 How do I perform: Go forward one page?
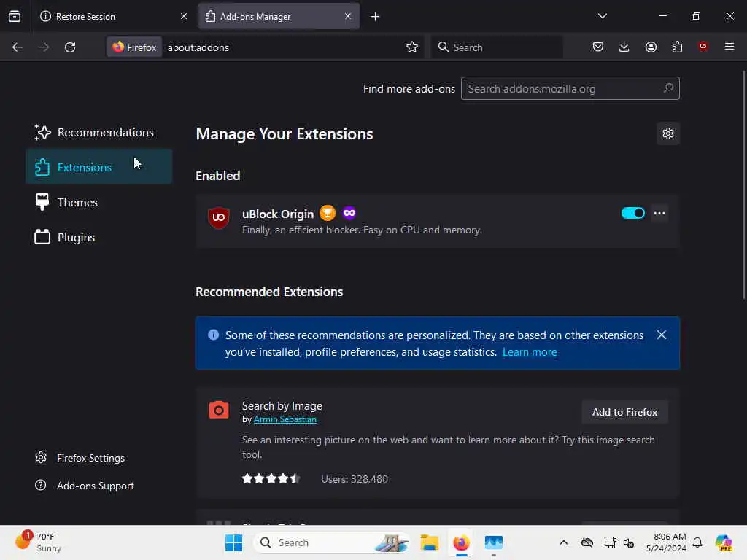coord(43,47)
